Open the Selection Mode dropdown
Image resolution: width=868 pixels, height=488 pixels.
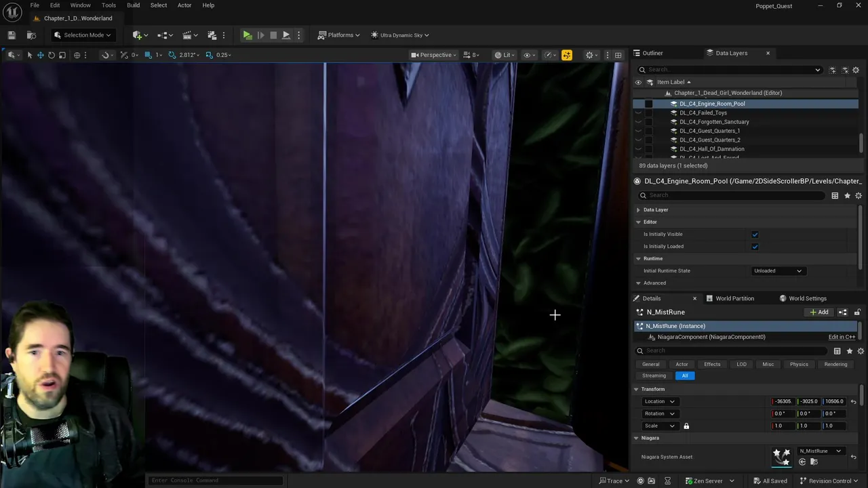(x=83, y=35)
